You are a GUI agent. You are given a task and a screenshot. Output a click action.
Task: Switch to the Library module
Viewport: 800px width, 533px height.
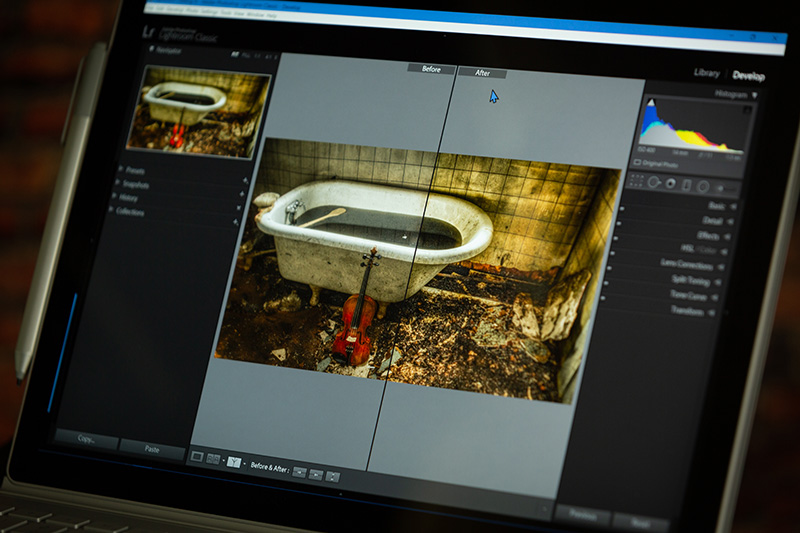coord(706,73)
